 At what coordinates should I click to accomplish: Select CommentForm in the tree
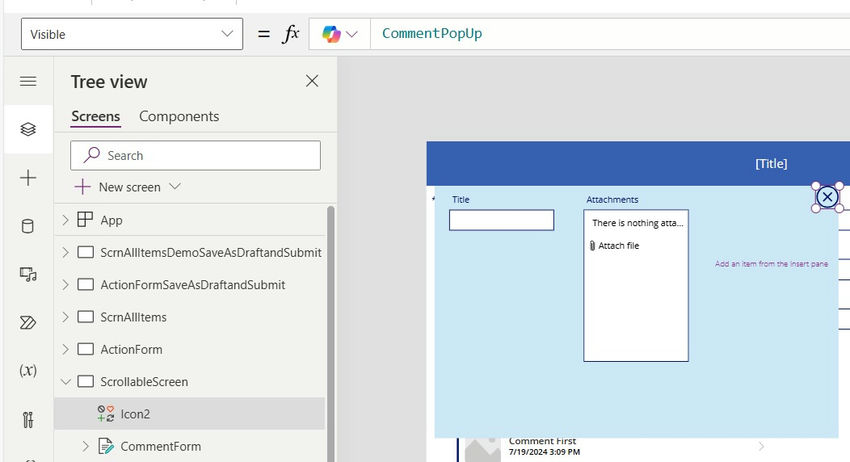[x=160, y=446]
